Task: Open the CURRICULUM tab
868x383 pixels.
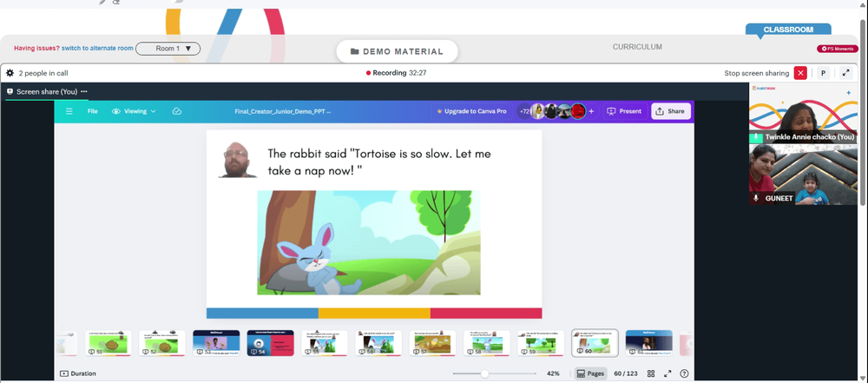Action: [637, 47]
